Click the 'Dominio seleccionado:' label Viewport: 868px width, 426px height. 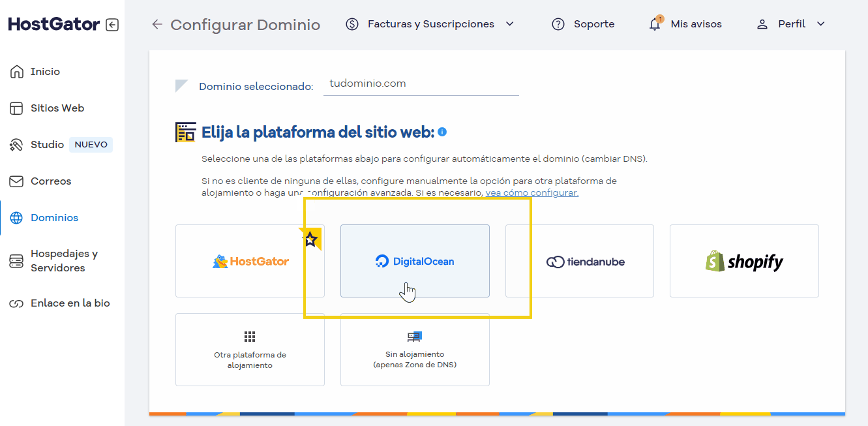coord(256,86)
